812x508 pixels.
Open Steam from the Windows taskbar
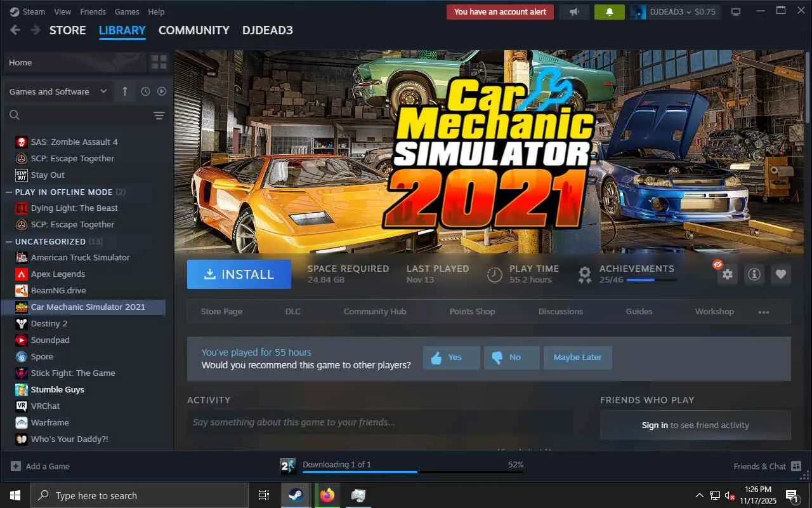pos(296,495)
